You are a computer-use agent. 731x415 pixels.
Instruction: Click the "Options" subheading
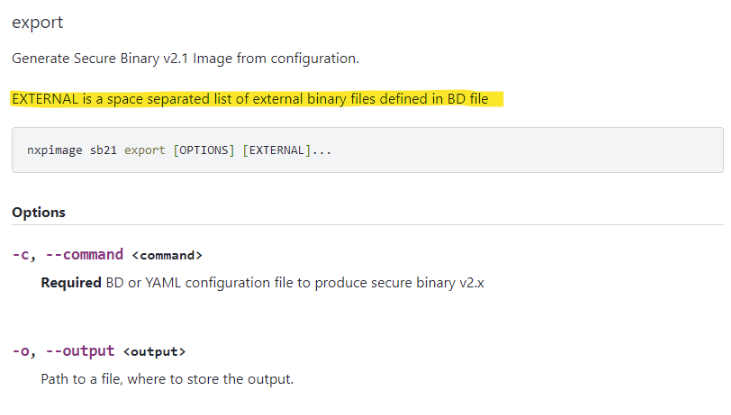[x=38, y=213]
